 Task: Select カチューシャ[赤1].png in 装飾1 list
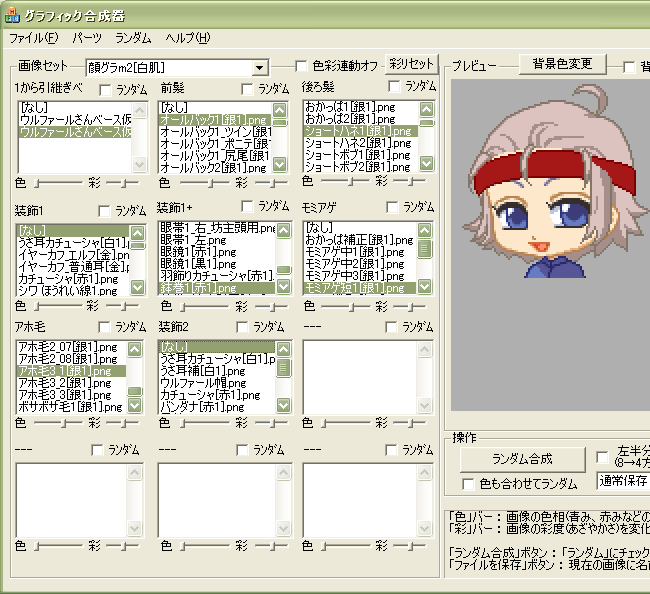pos(73,279)
